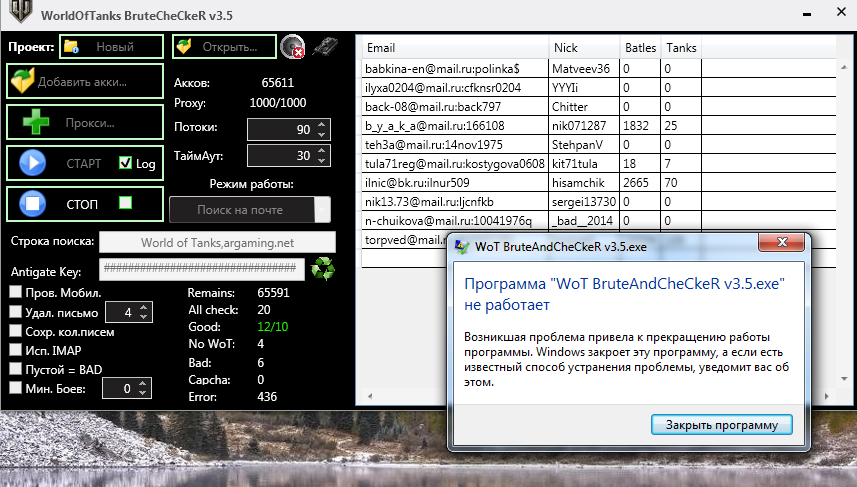Enable the Сохр. кол.писем checkbox
The width and height of the screenshot is (857, 487).
(16, 331)
